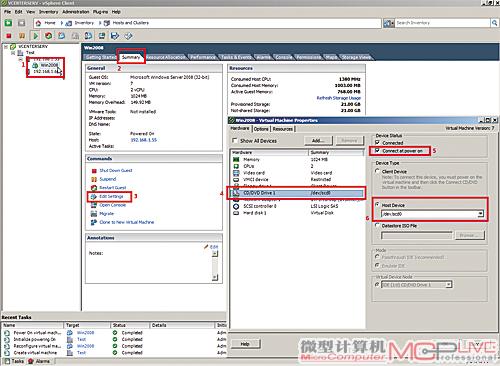Select the Video card hardware row
This screenshot has width=500, height=366.
[298, 173]
